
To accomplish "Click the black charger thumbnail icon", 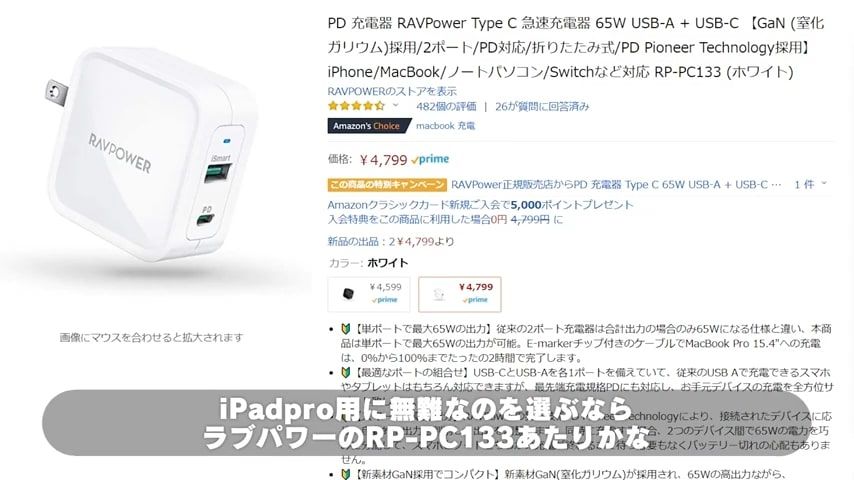I will pos(348,295).
